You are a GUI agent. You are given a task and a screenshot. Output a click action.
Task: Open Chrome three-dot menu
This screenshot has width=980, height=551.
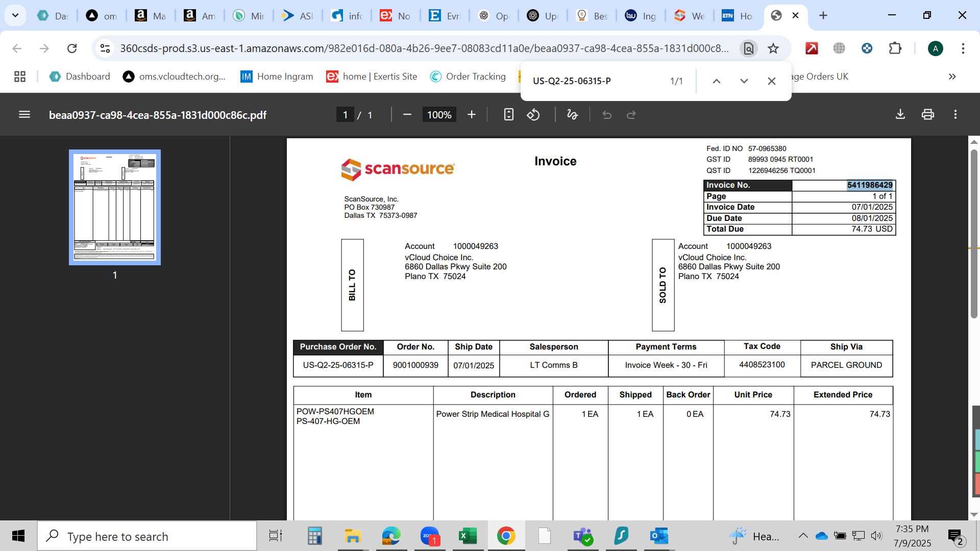click(x=963, y=48)
